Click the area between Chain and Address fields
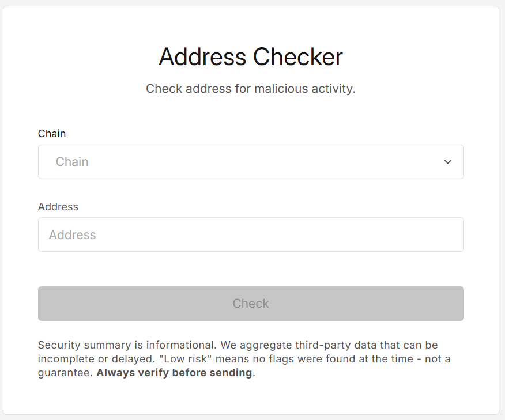The width and height of the screenshot is (505, 420). click(x=251, y=193)
